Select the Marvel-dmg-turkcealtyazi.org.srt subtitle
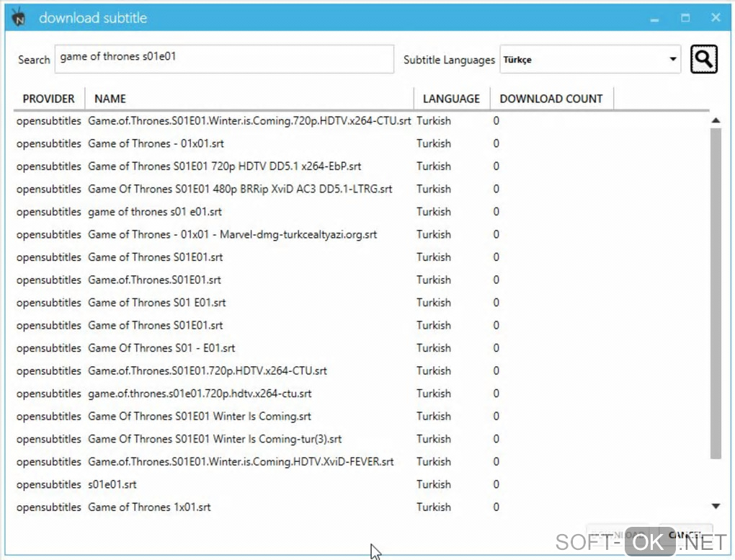The image size is (735, 560). coord(232,234)
